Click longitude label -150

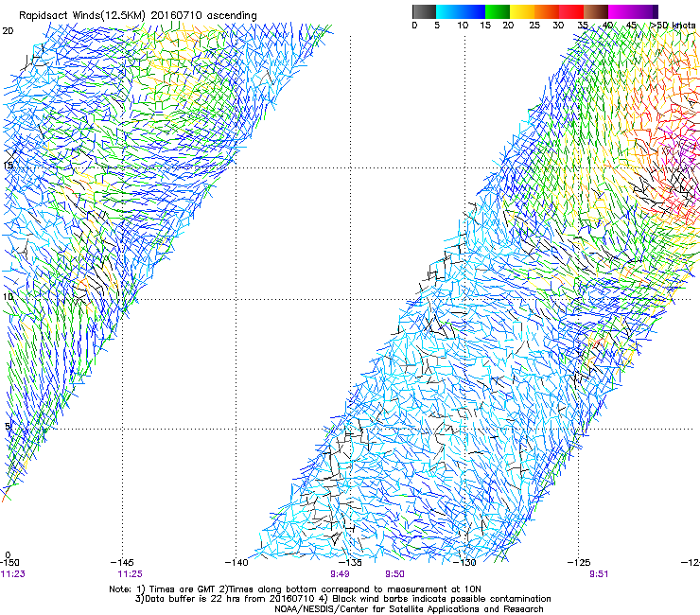tap(9, 563)
